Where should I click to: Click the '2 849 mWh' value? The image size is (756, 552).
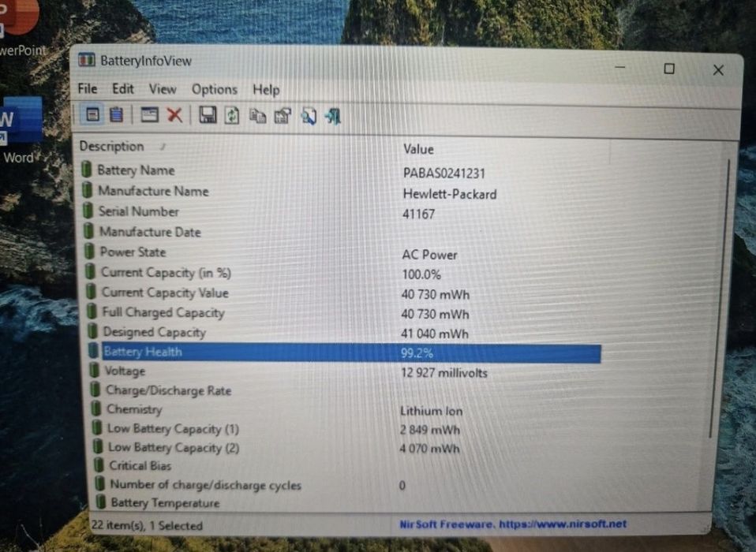point(429,430)
